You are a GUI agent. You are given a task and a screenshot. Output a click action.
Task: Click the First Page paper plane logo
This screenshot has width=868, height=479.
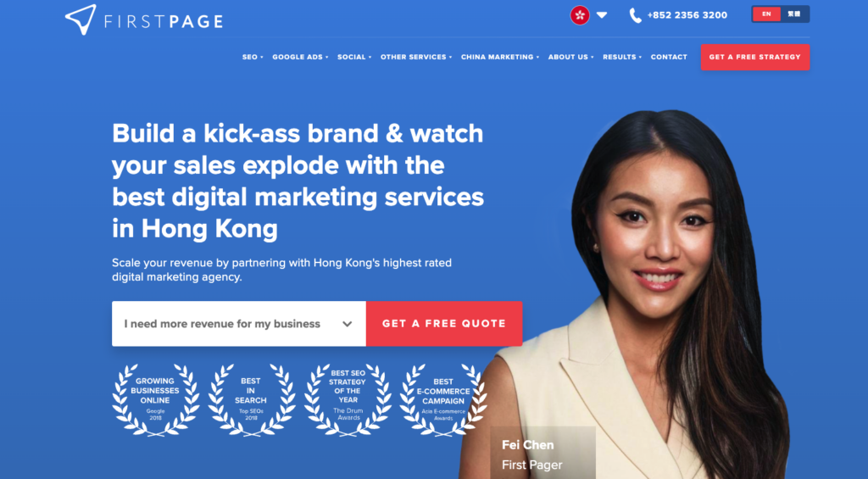(81, 19)
